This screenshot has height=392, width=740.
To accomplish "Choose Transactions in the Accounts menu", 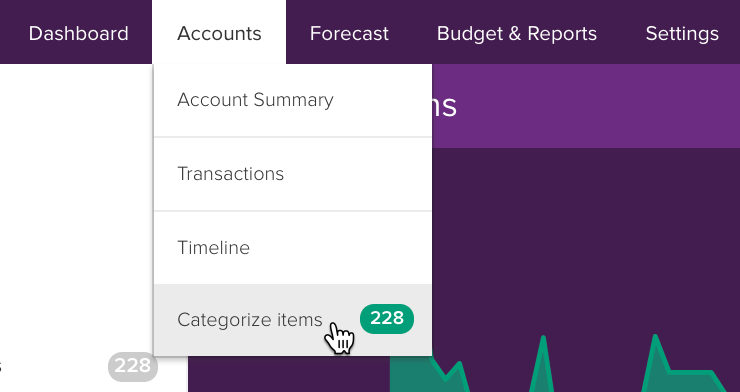I will (x=293, y=174).
